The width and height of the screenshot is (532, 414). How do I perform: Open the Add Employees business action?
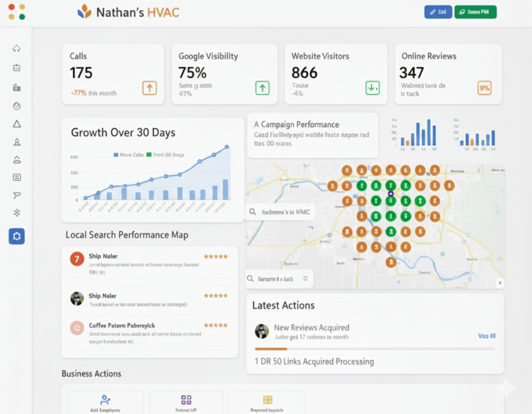(x=105, y=403)
